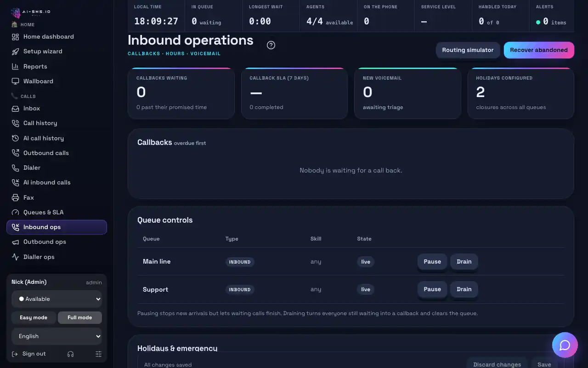Click Sign out link
This screenshot has height=368, width=588.
(28, 354)
